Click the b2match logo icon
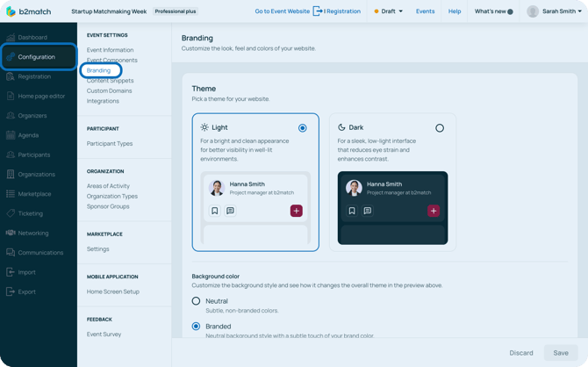588x367 pixels. click(11, 11)
